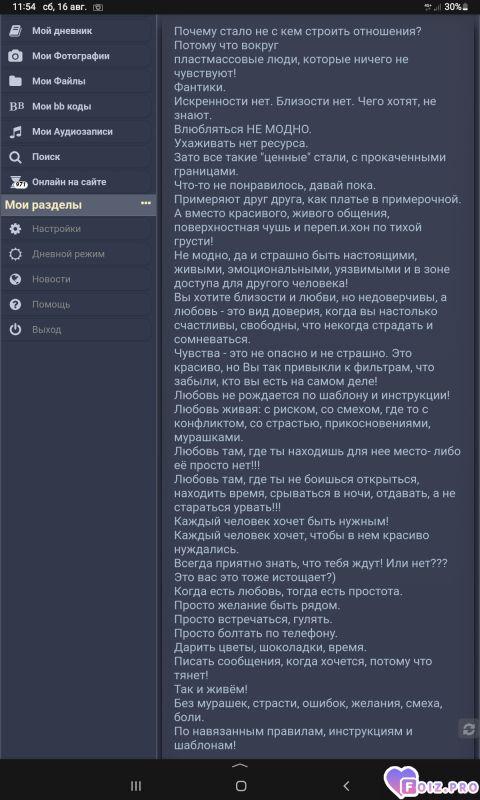
Task: Open the Мои Аудиозаписи link
Action: click(x=72, y=132)
